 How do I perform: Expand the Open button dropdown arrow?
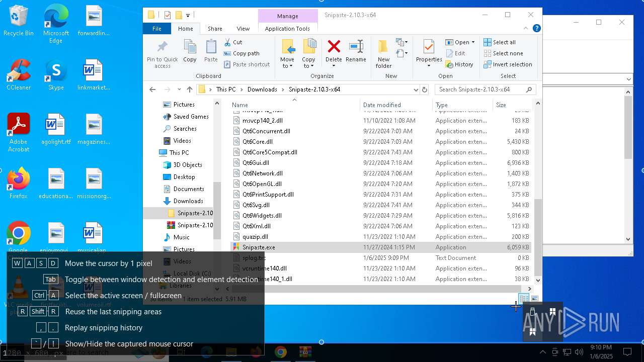[x=472, y=42]
